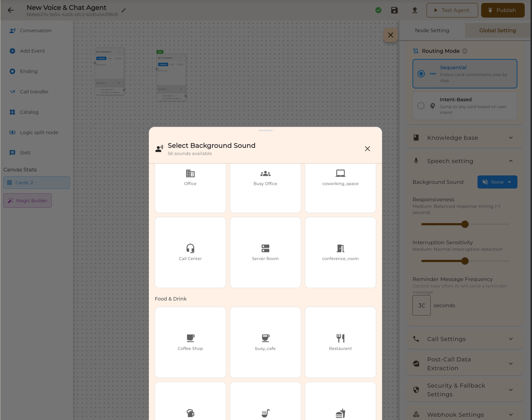This screenshot has width=532, height=420.
Task: Pick the Restaurant sound
Action: (x=340, y=342)
